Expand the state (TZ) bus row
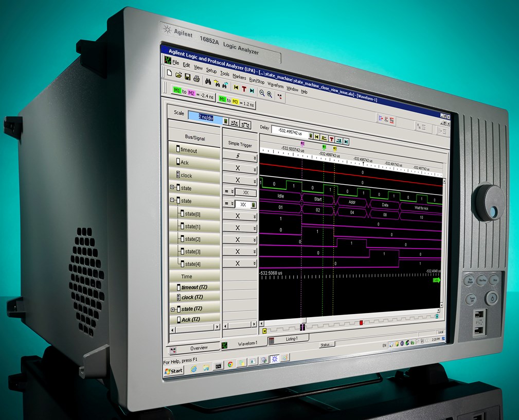This screenshot has width=519, height=420. point(172,309)
